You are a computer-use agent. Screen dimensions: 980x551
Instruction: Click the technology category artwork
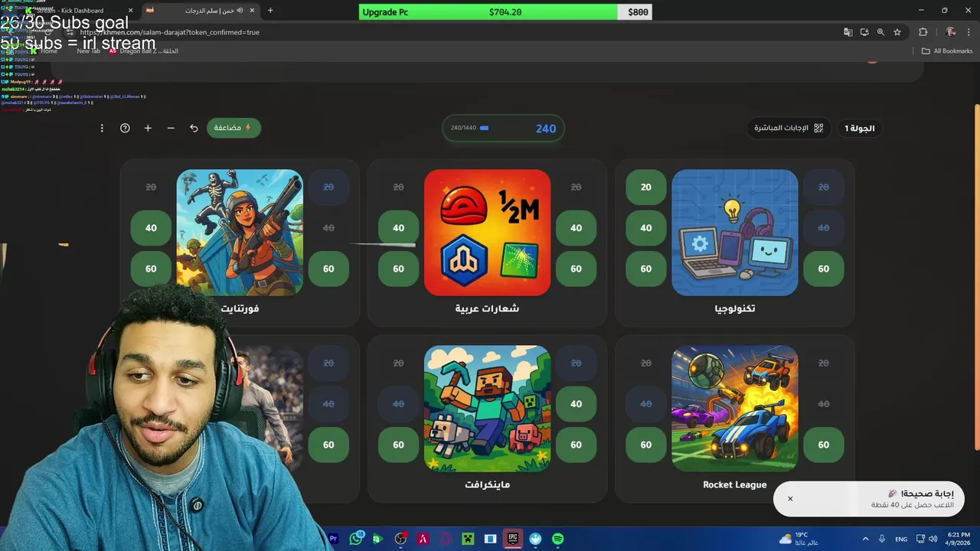click(x=735, y=233)
